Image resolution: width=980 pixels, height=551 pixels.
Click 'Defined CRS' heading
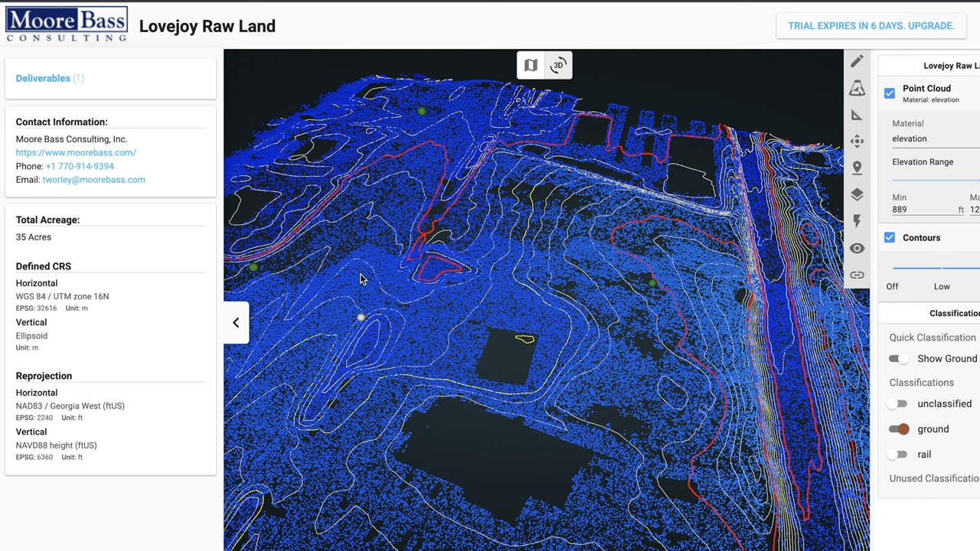point(43,266)
